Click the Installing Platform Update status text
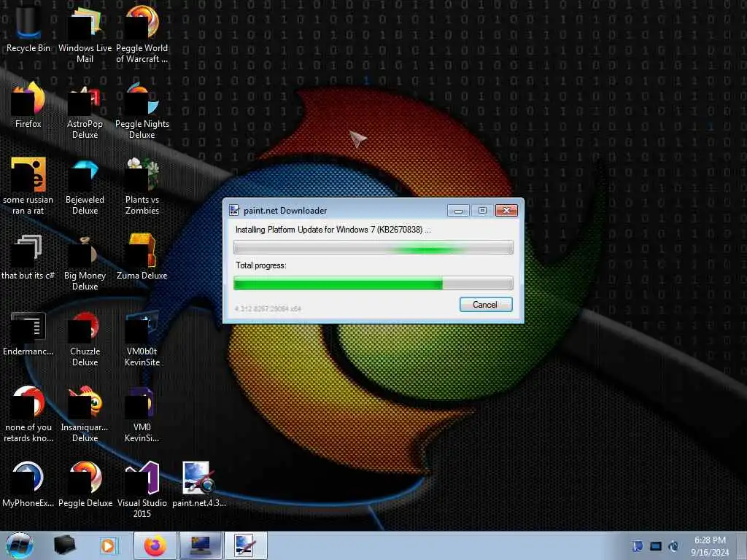 (333, 230)
